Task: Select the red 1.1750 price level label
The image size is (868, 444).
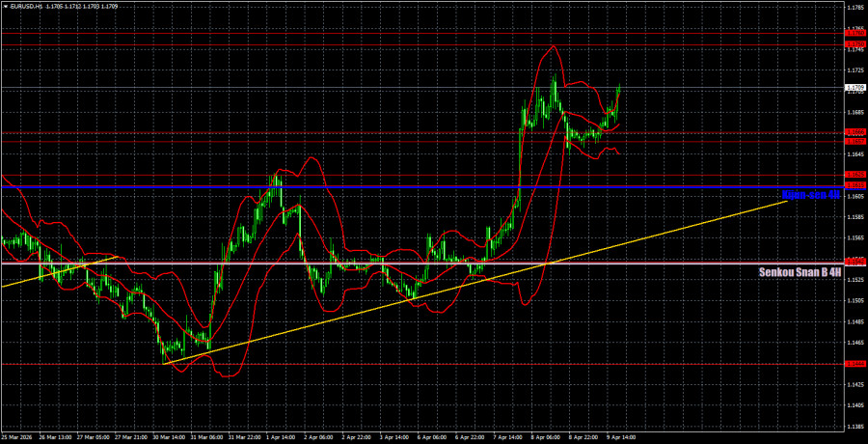Action: tap(855, 43)
